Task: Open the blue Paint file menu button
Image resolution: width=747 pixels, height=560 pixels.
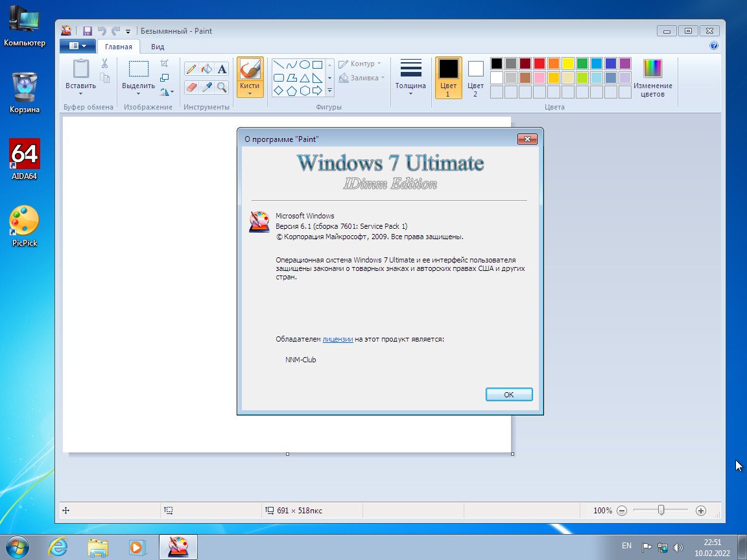Action: [78, 46]
